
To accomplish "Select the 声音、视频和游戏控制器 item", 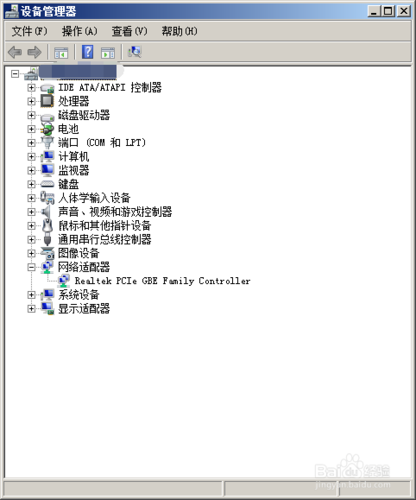I will 115,212.
